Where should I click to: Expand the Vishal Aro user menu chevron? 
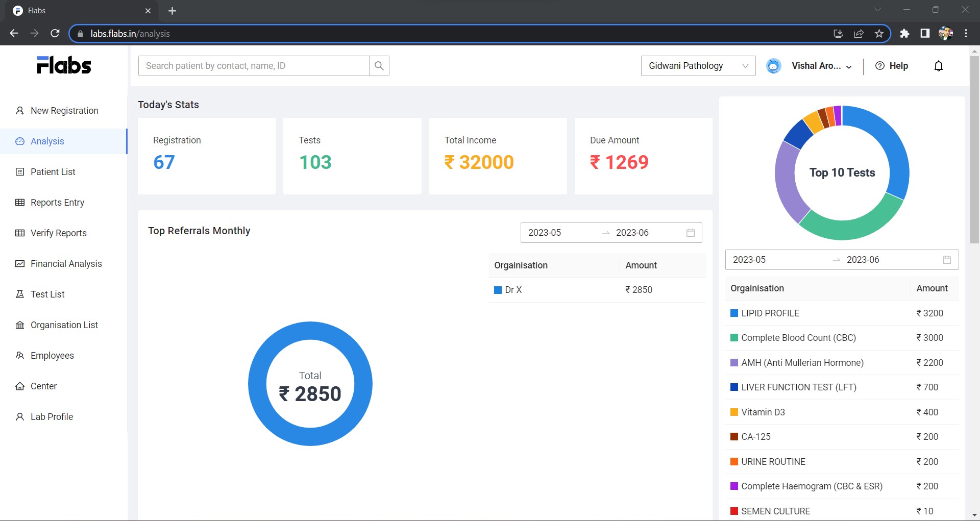click(849, 66)
